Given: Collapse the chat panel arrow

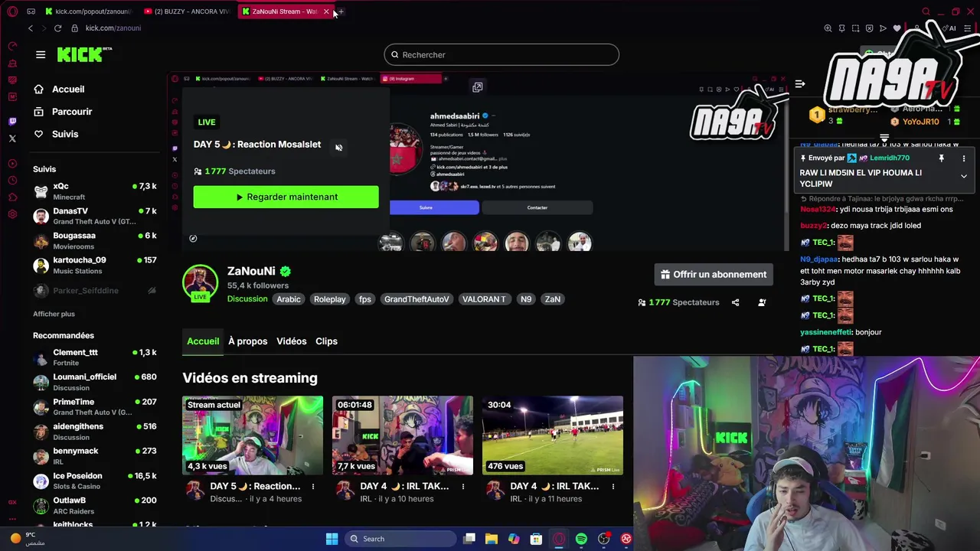Looking at the screenshot, I should click(x=800, y=84).
